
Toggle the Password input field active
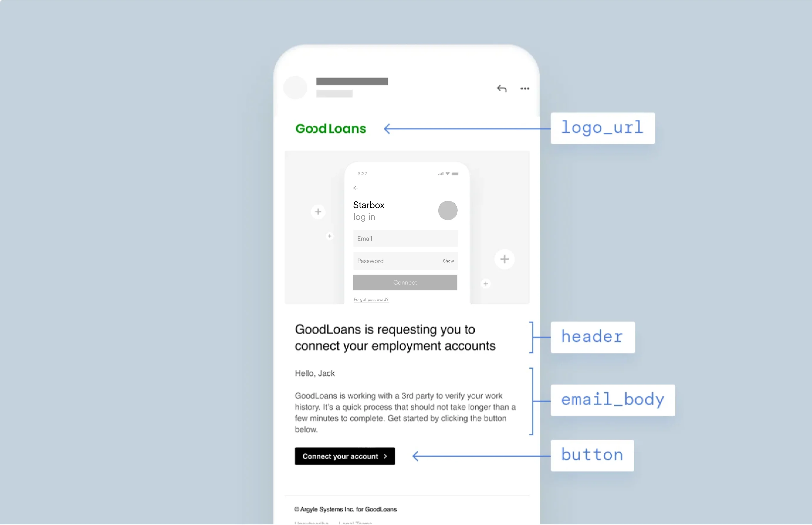click(405, 260)
